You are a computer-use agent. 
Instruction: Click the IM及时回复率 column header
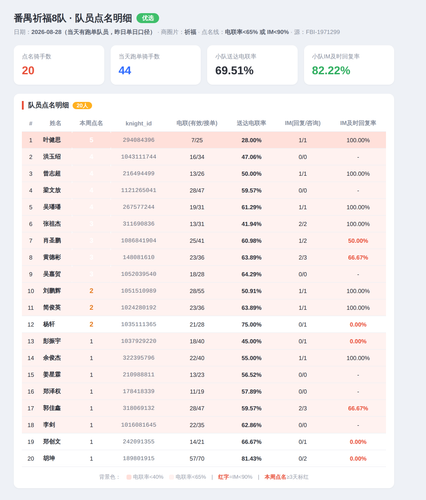click(x=358, y=123)
